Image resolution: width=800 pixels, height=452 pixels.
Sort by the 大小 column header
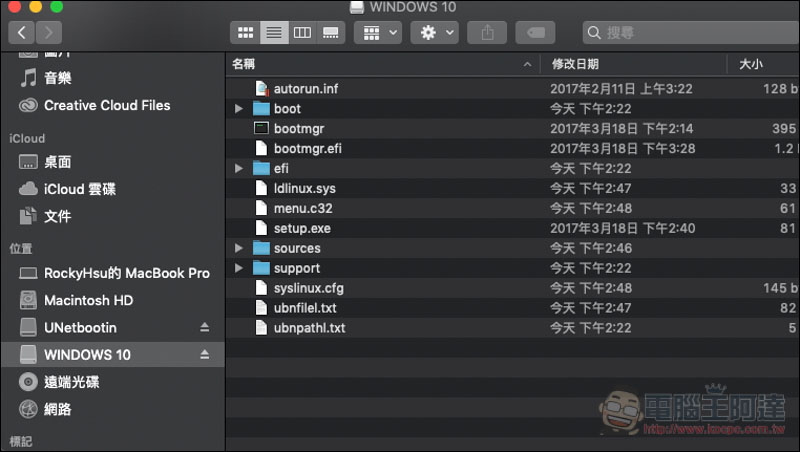763,64
